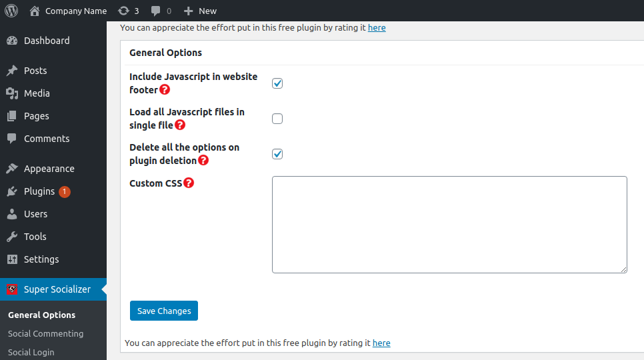Image resolution: width=644 pixels, height=360 pixels.
Task: Open the New content dropdown
Action: point(200,11)
